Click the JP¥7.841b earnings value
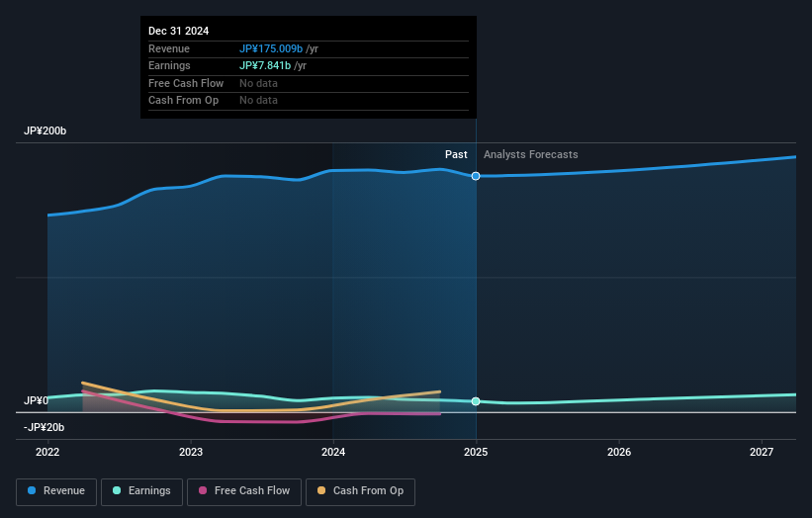This screenshot has height=518, width=812. [265, 65]
